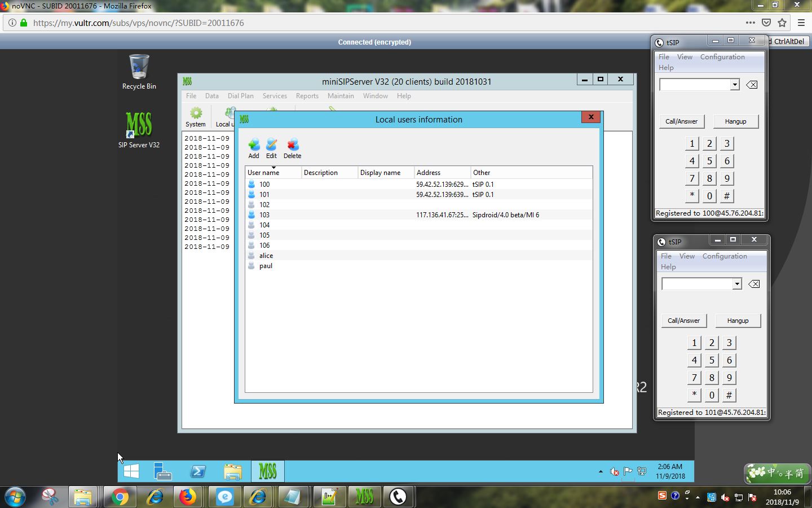Screen dimensions: 812x508
Task: Open the SIP Server V32 desktop shortcut
Action: tap(139, 130)
